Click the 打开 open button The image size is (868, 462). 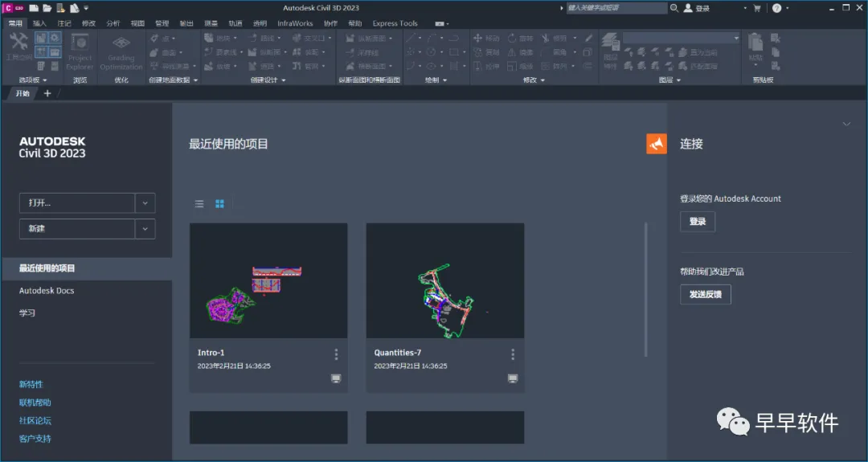pos(77,203)
